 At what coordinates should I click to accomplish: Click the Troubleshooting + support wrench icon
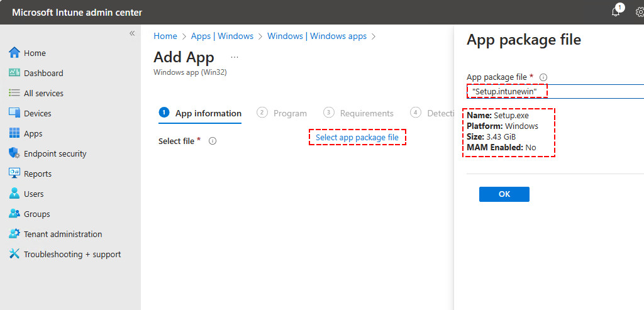pos(14,254)
